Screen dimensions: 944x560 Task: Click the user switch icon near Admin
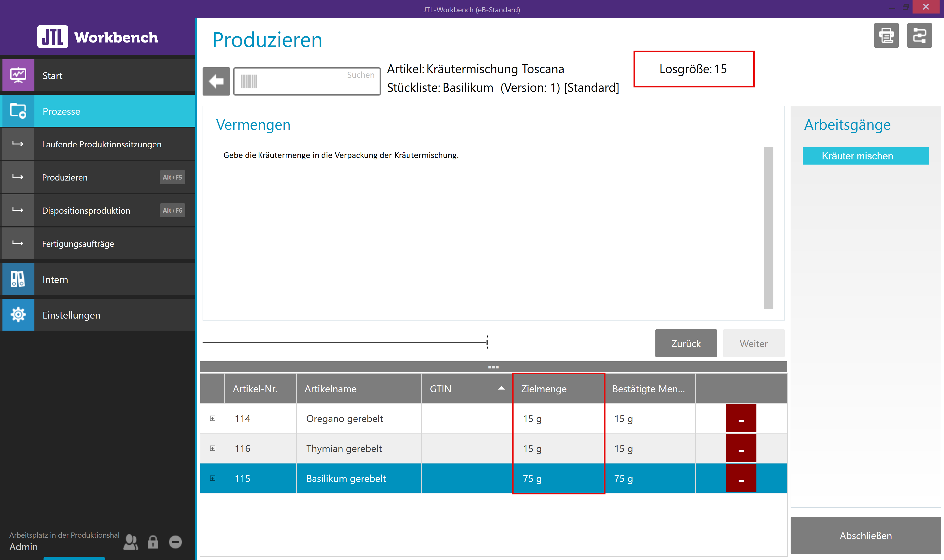coord(131,542)
